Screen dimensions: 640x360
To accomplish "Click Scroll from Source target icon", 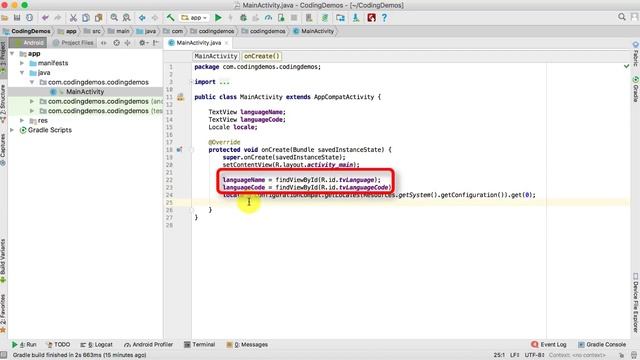I will coord(116,42).
